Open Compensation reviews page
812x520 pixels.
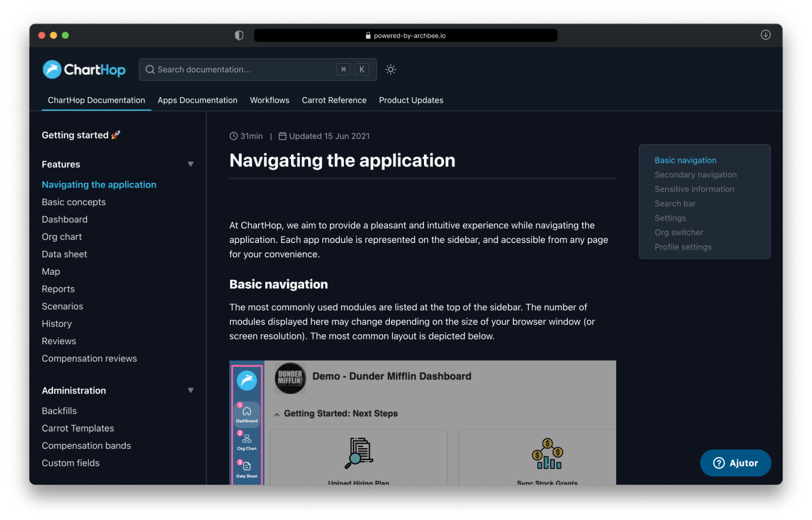89,358
